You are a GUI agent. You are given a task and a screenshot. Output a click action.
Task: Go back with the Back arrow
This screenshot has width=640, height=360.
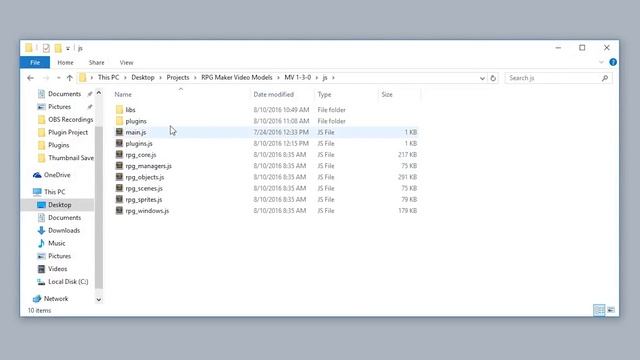coord(30,78)
